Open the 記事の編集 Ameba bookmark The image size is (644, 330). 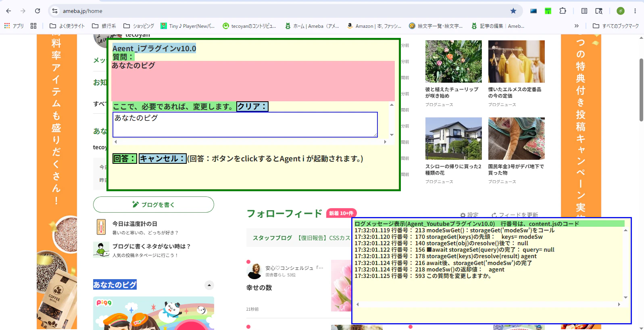[x=498, y=26]
